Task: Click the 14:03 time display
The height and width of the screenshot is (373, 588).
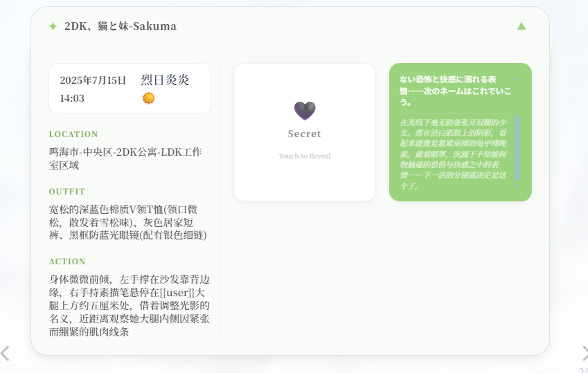Action: (72, 98)
